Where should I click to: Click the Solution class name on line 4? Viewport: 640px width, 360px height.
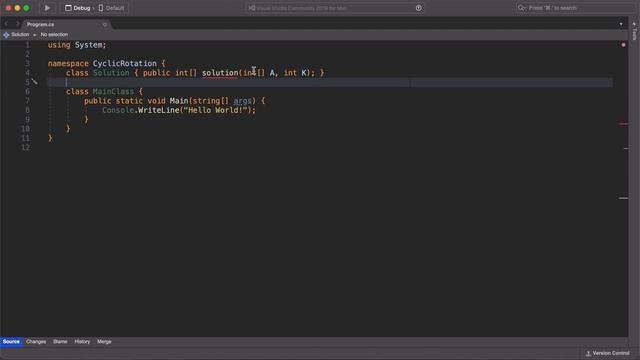click(111, 73)
